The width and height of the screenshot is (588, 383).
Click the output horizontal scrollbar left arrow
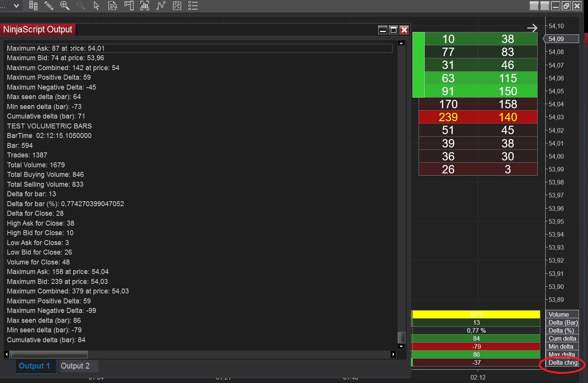[6, 354]
